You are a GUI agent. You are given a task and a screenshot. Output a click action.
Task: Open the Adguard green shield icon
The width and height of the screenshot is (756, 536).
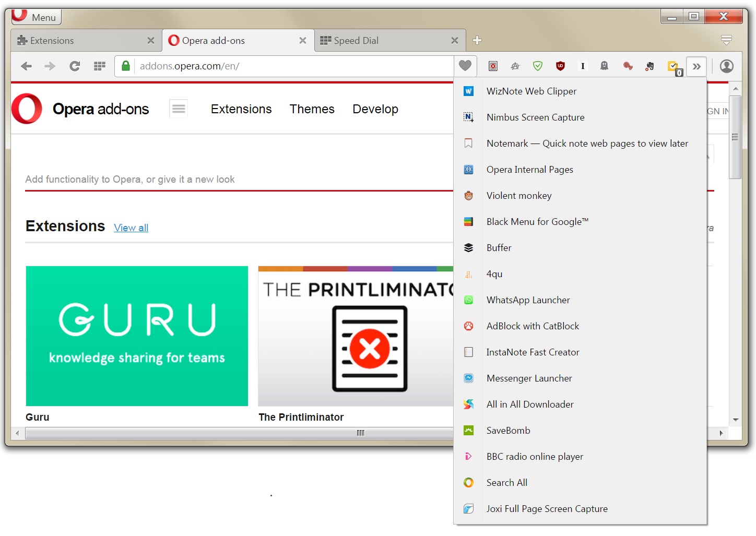pos(538,66)
